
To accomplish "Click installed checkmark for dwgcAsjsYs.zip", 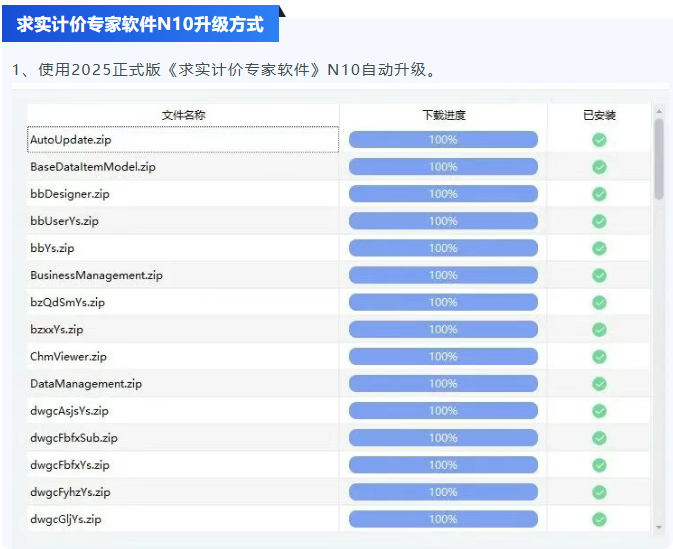I will pos(599,411).
